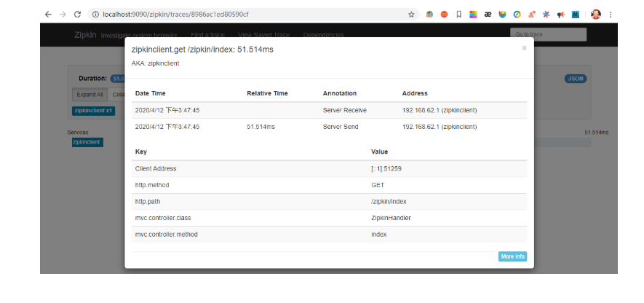This screenshot has width=644, height=303.
Task: Click the JSON button behind the dialog
Action: point(576,79)
